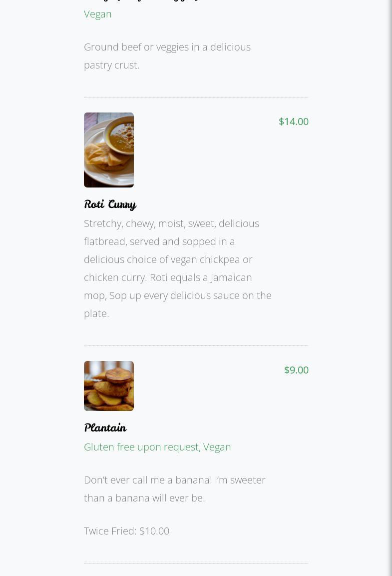This screenshot has height=576, width=392.
Task: Click the Vegan tag above the patty description
Action: 97,13
